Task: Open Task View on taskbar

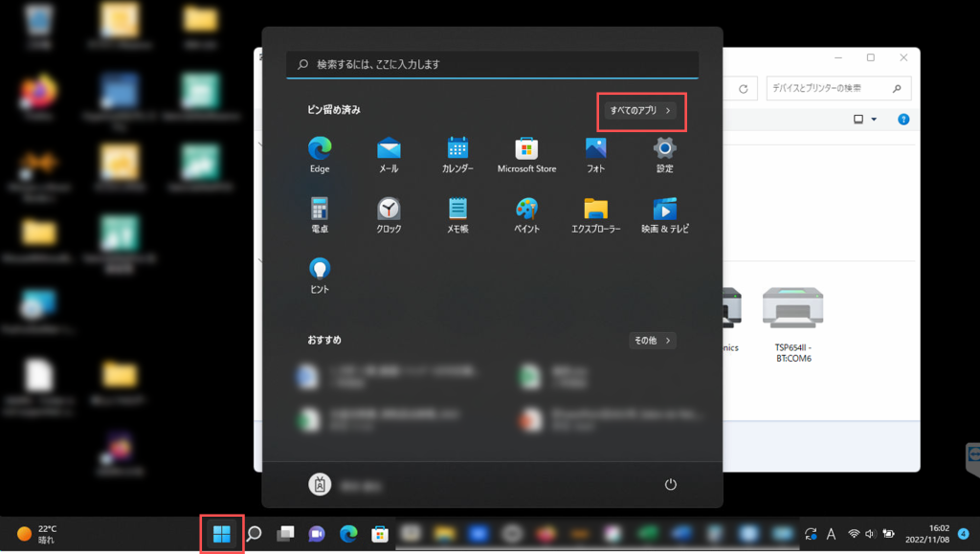Action: click(285, 534)
